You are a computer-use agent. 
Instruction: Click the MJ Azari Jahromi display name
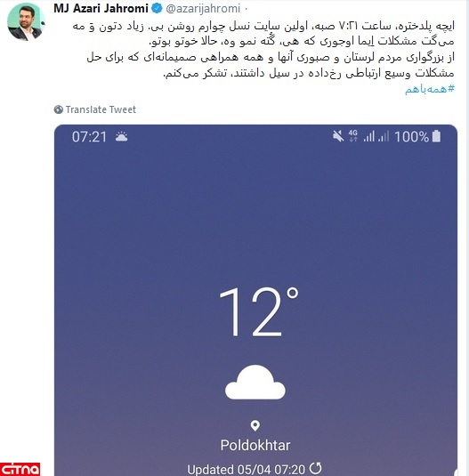101,9
